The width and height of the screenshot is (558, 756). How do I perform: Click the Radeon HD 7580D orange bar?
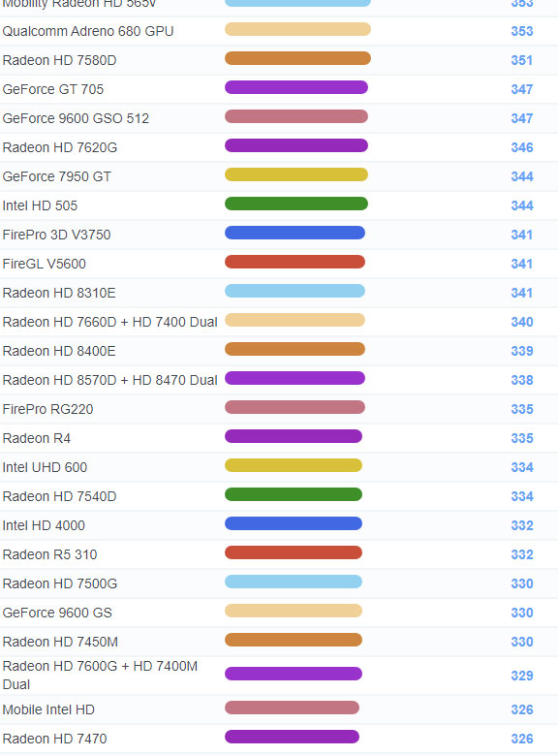pyautogui.click(x=297, y=58)
